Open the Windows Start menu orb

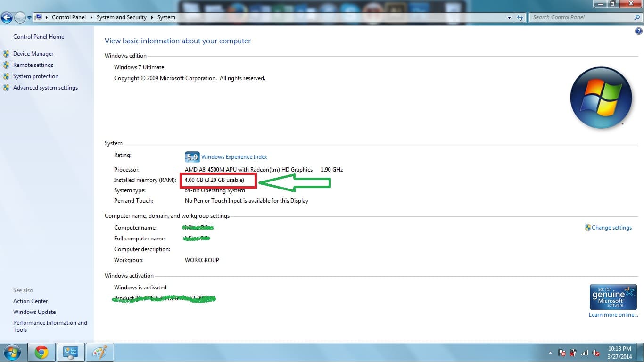(11, 352)
